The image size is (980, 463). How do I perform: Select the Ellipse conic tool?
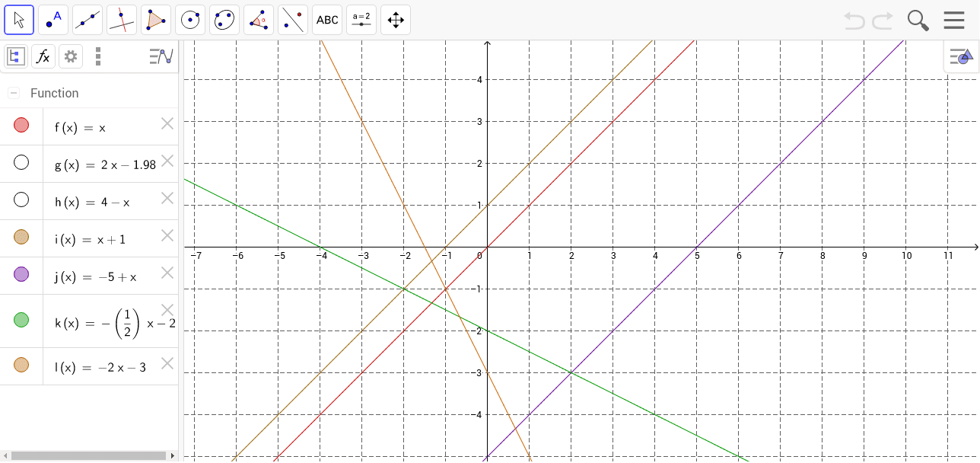[224, 20]
